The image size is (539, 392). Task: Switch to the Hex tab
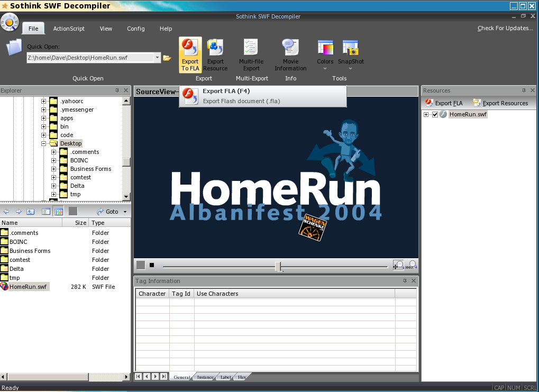pos(242,377)
